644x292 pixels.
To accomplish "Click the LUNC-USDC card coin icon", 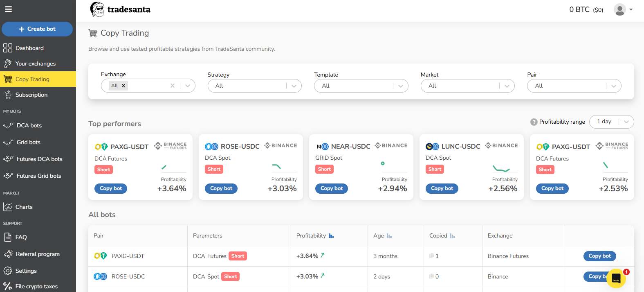I will 432,146.
